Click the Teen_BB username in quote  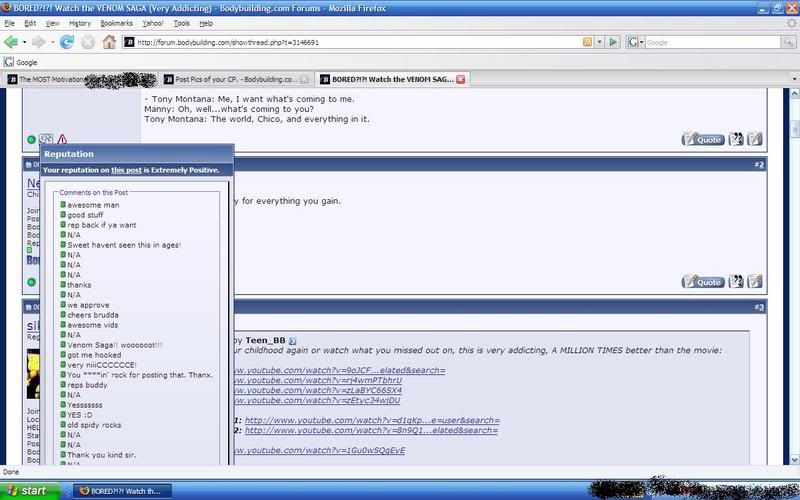265,340
